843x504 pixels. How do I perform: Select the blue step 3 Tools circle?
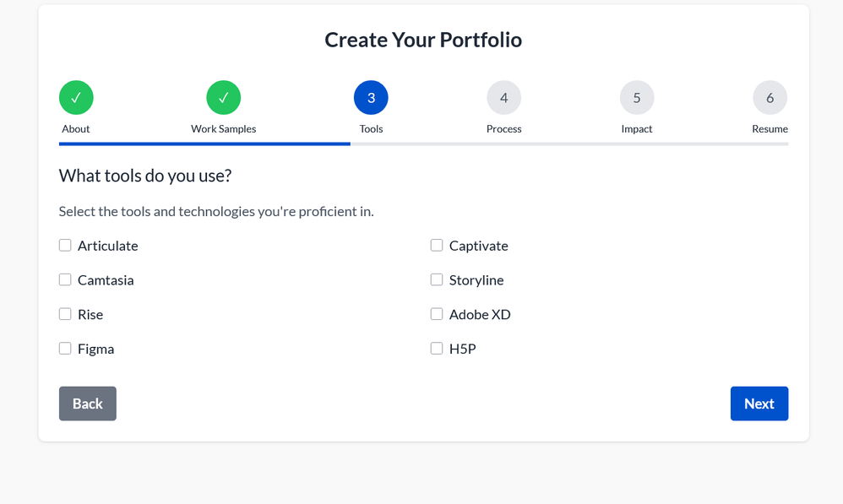click(371, 98)
